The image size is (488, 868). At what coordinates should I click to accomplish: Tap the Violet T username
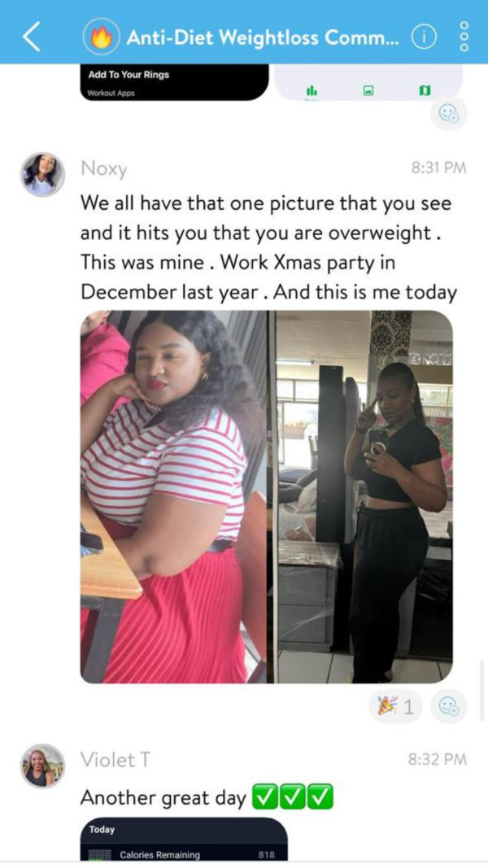(115, 760)
